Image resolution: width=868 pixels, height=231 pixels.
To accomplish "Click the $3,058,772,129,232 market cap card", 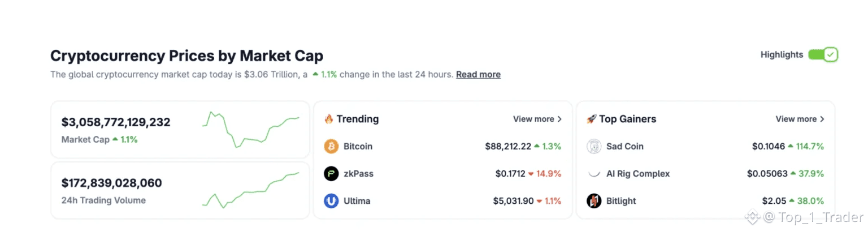I will (180, 130).
